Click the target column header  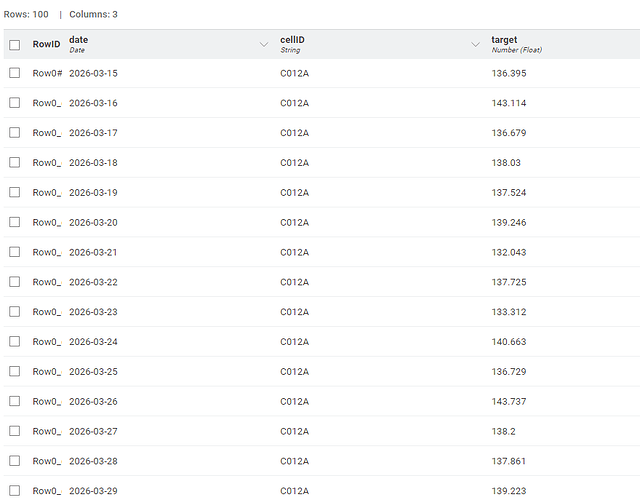pyautogui.click(x=504, y=40)
